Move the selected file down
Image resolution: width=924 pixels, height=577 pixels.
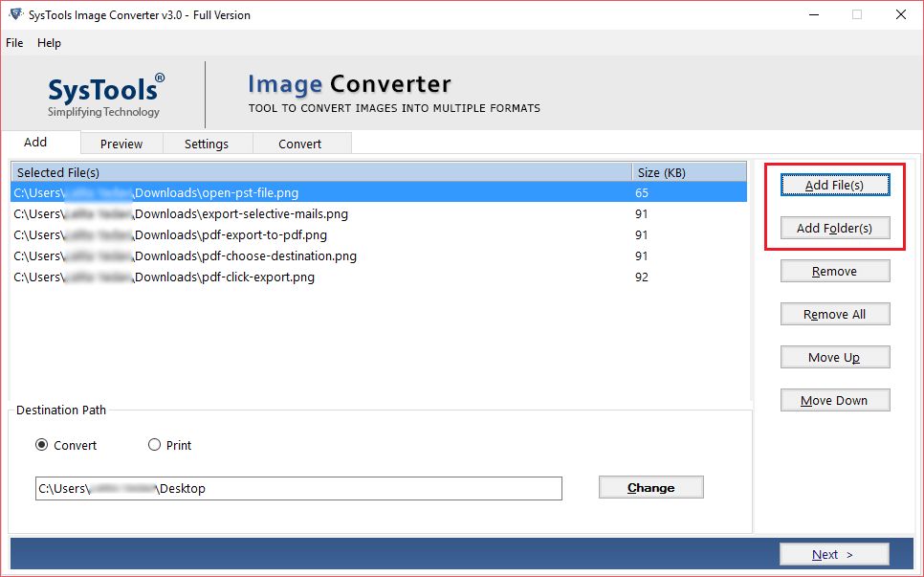(834, 400)
